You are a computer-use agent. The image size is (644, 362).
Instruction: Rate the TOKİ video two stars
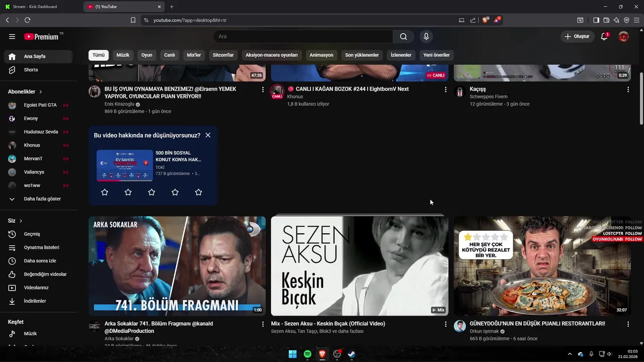coord(128,192)
